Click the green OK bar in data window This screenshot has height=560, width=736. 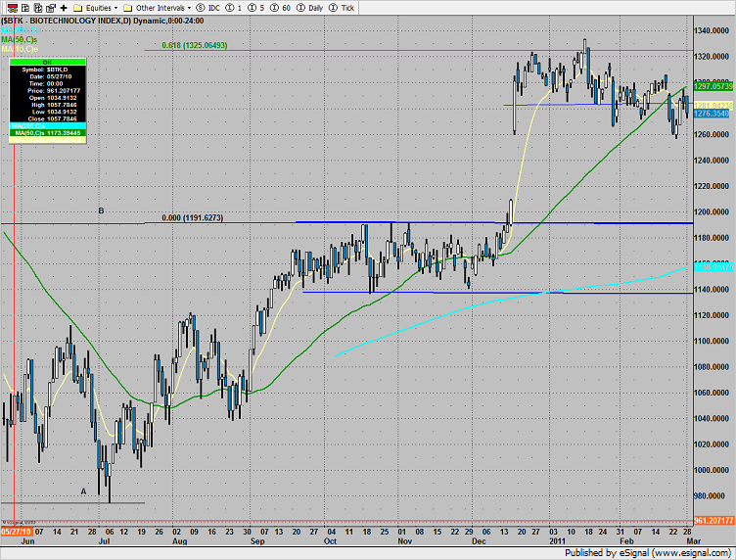point(47,62)
